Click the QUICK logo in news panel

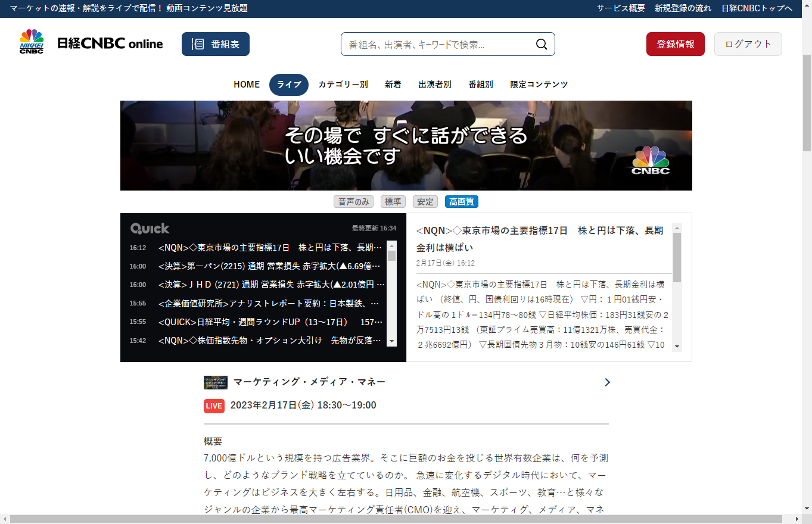coord(150,228)
